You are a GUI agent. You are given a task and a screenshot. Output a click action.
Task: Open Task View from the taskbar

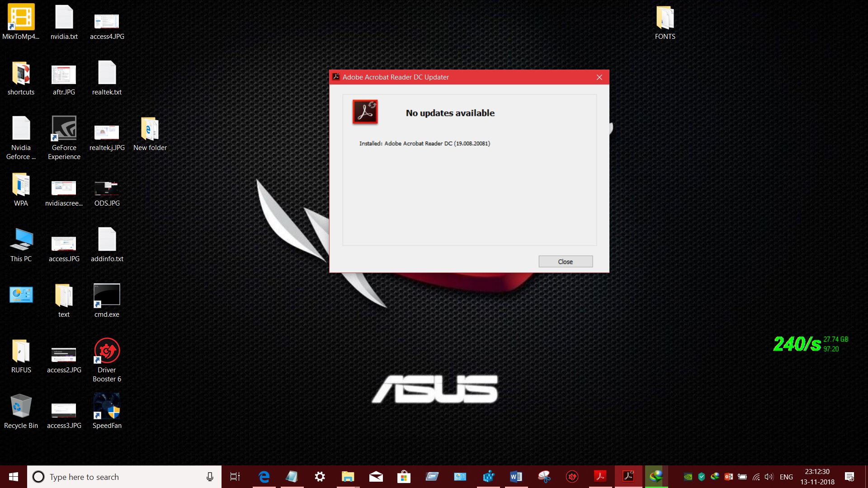click(235, 477)
